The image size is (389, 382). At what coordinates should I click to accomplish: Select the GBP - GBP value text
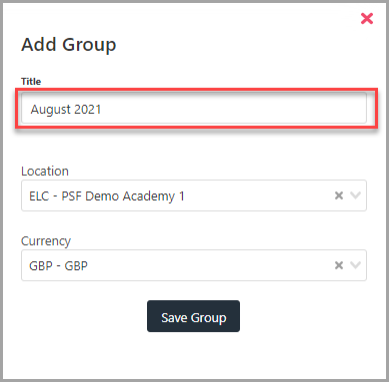(x=58, y=266)
